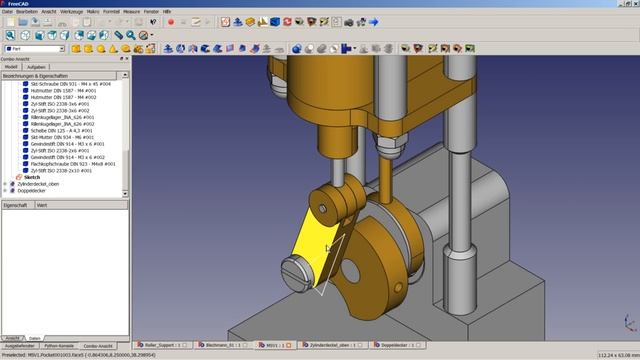The height and width of the screenshot is (360, 640).
Task: Create a torus primitive
Action: coord(126,49)
